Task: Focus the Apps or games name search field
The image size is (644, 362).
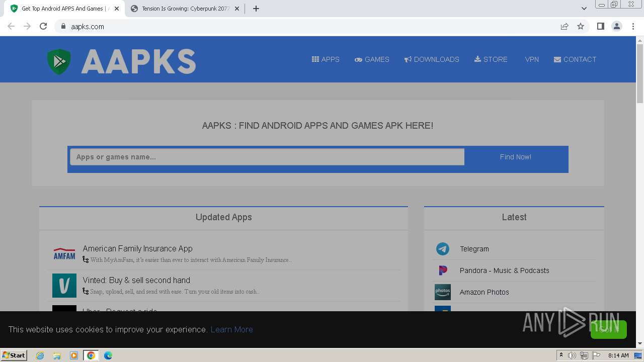Action: coord(267,157)
